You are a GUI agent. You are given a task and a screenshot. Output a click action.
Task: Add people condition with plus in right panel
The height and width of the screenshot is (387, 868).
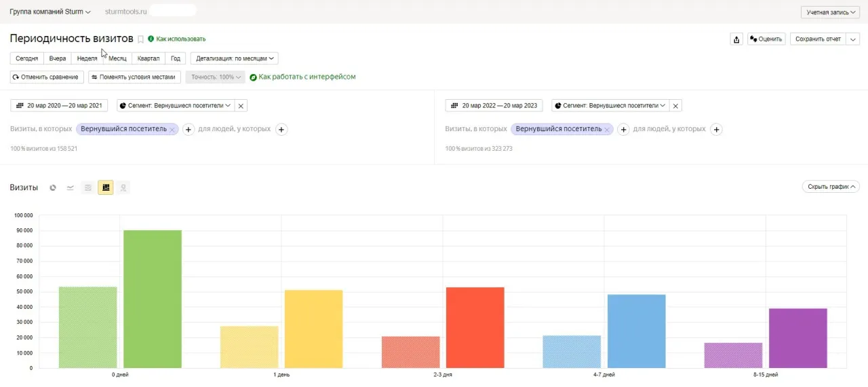coord(717,130)
